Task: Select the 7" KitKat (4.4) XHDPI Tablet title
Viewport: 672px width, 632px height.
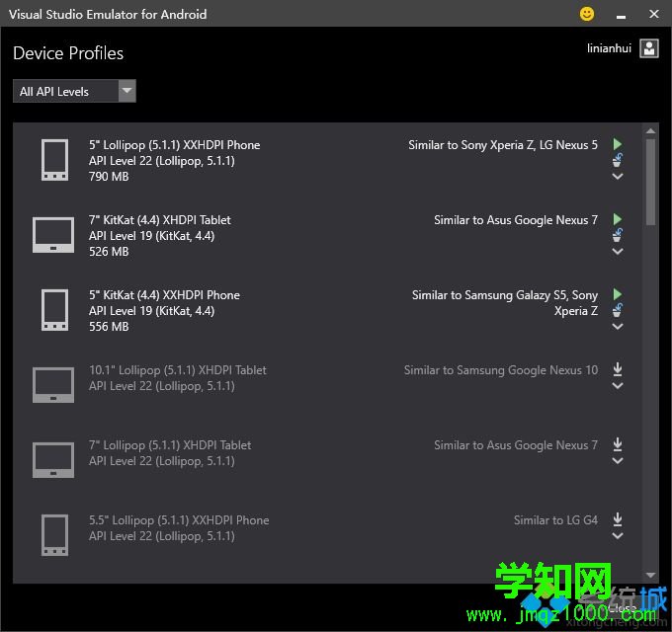Action: point(160,220)
